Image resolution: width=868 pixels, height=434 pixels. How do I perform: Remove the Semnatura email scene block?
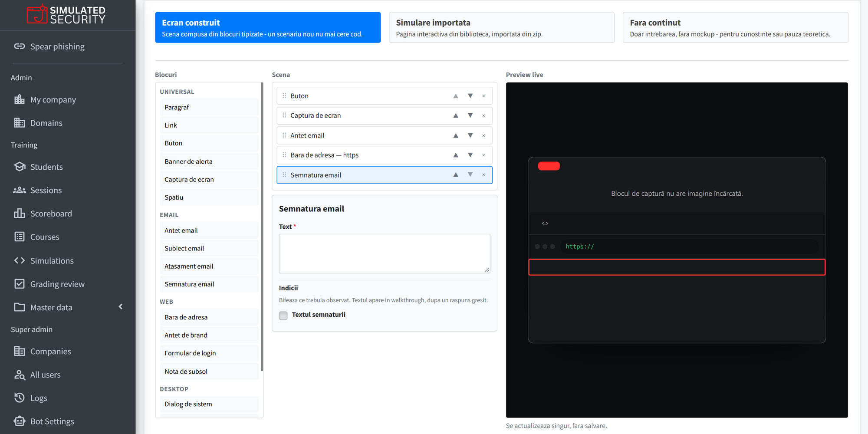point(483,175)
